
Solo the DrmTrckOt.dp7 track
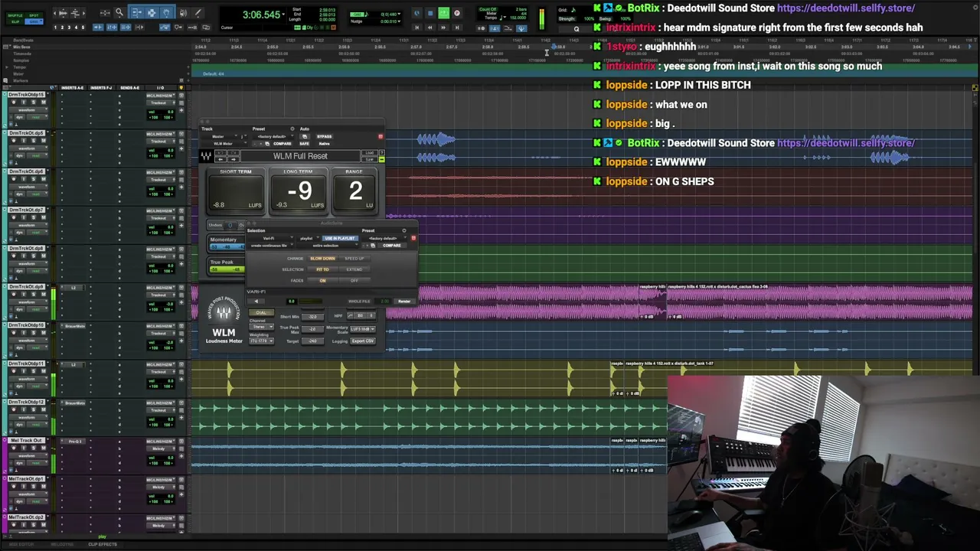click(x=33, y=217)
